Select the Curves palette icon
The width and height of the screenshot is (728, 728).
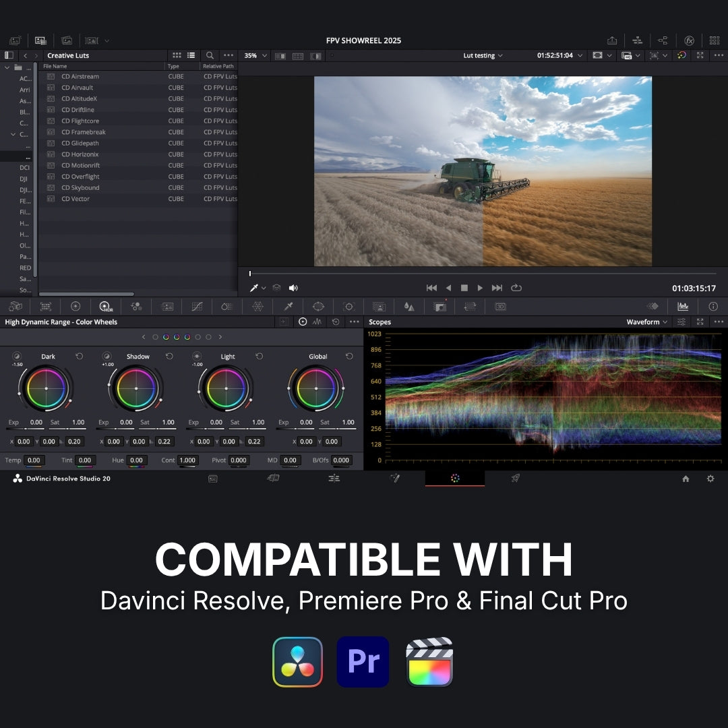197,307
